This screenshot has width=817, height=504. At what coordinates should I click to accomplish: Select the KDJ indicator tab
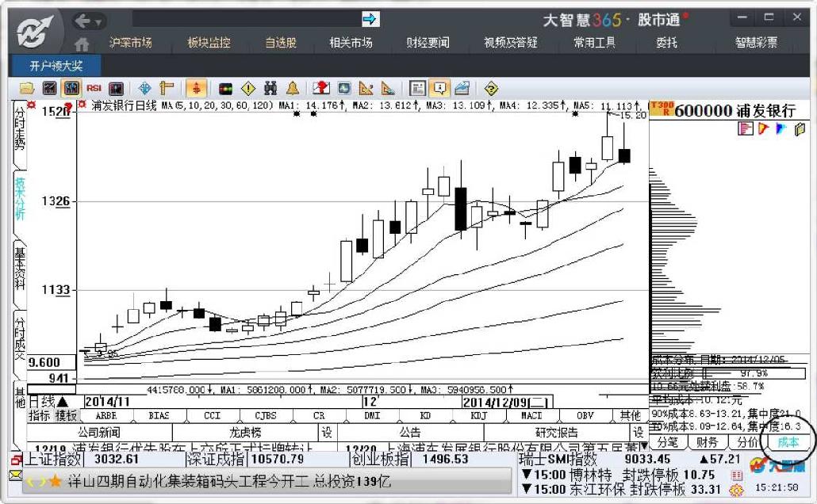[478, 415]
